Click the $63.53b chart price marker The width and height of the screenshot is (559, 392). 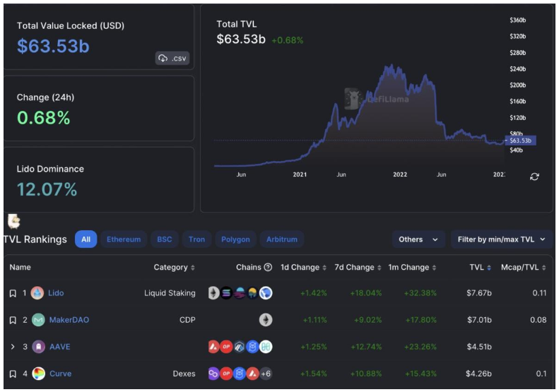coord(521,141)
